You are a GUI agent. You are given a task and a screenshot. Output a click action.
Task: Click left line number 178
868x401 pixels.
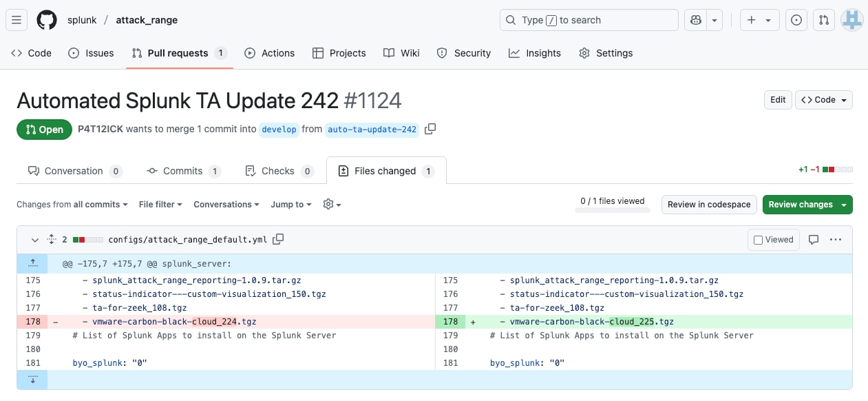click(x=32, y=322)
